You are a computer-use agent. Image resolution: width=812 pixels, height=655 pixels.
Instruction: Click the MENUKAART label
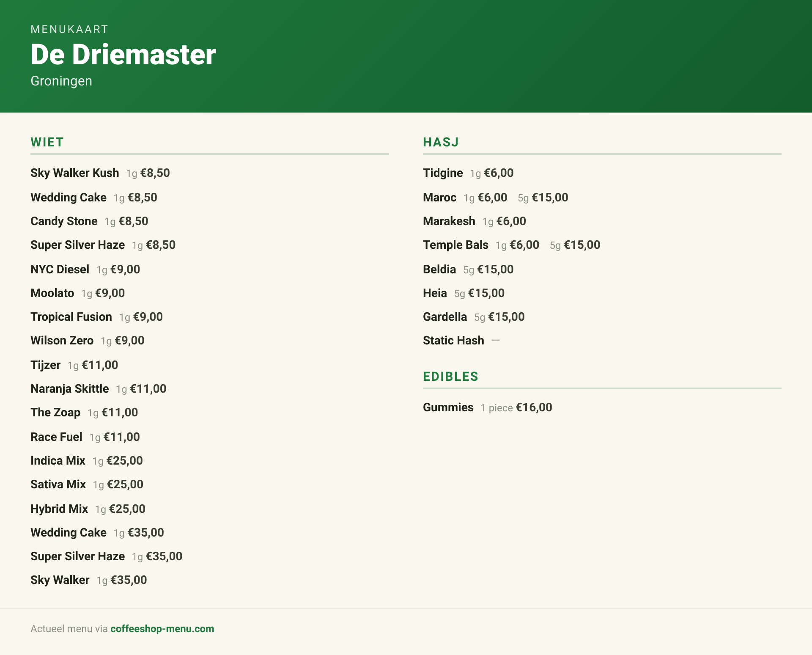[x=69, y=29]
